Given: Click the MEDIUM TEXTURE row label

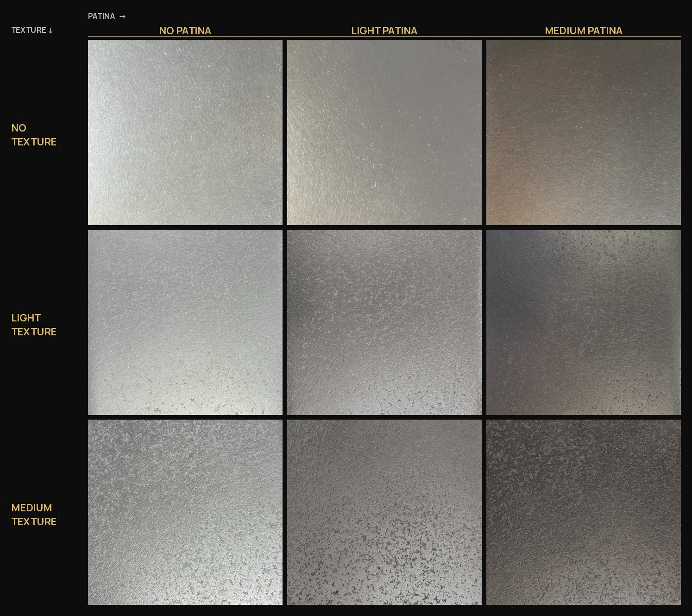Looking at the screenshot, I should pyautogui.click(x=34, y=515).
